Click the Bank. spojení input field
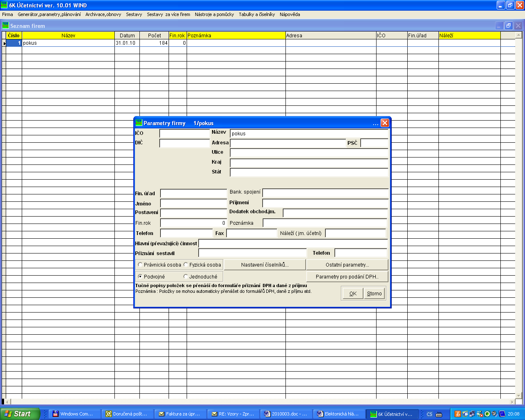 tap(325, 193)
